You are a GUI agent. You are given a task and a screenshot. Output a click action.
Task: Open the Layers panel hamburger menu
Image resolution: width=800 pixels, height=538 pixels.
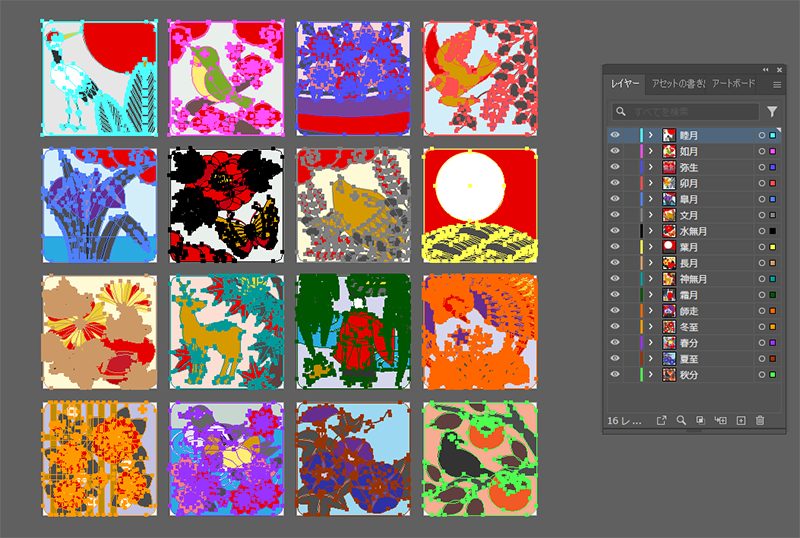pyautogui.click(x=777, y=85)
